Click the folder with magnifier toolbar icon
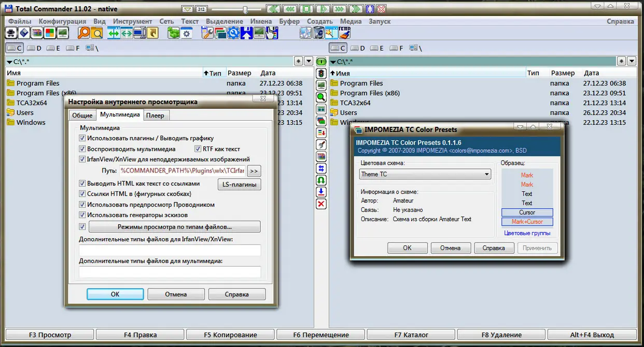This screenshot has width=644, height=347. 97,33
